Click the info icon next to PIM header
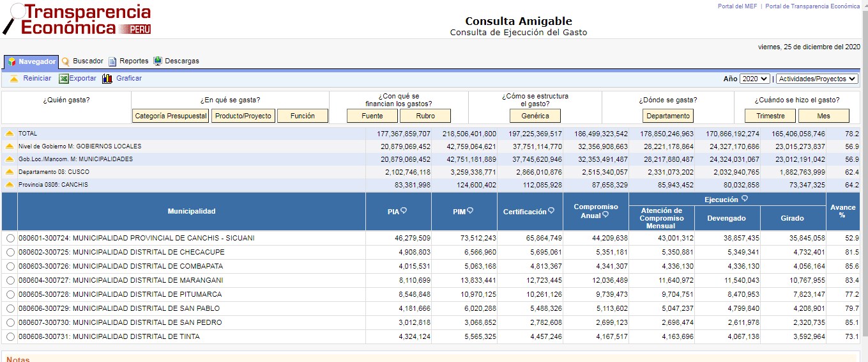This screenshot has width=868, height=362. point(470,210)
